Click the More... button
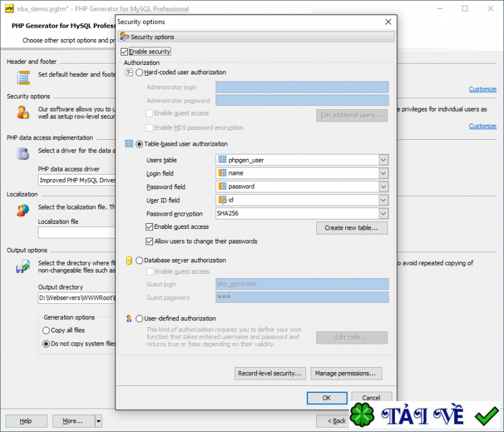 coord(74,421)
